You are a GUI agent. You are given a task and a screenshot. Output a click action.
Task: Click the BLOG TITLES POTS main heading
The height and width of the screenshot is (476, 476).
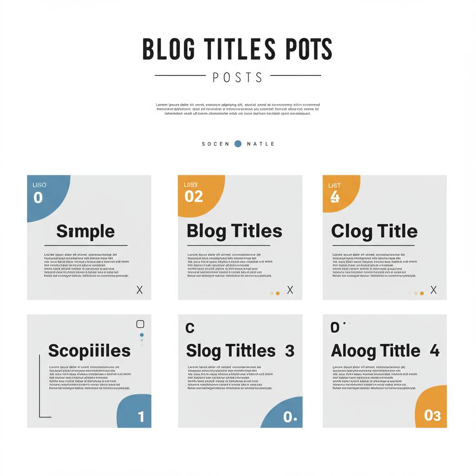[x=238, y=49]
